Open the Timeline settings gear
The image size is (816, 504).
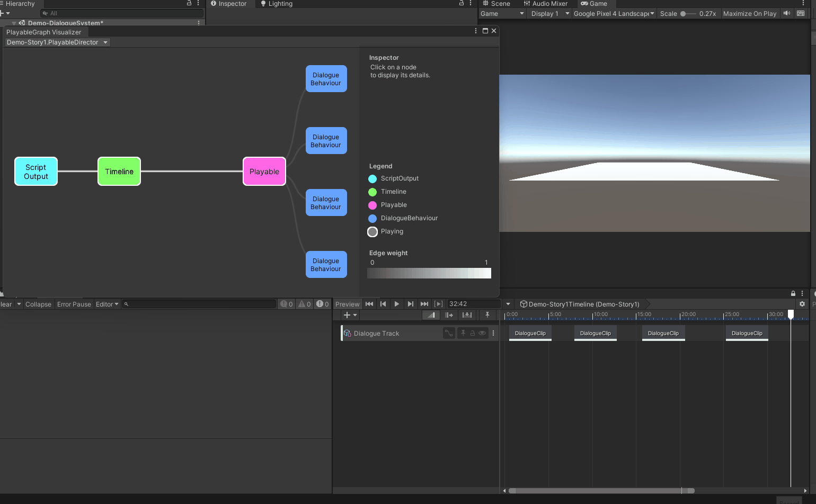pos(802,304)
